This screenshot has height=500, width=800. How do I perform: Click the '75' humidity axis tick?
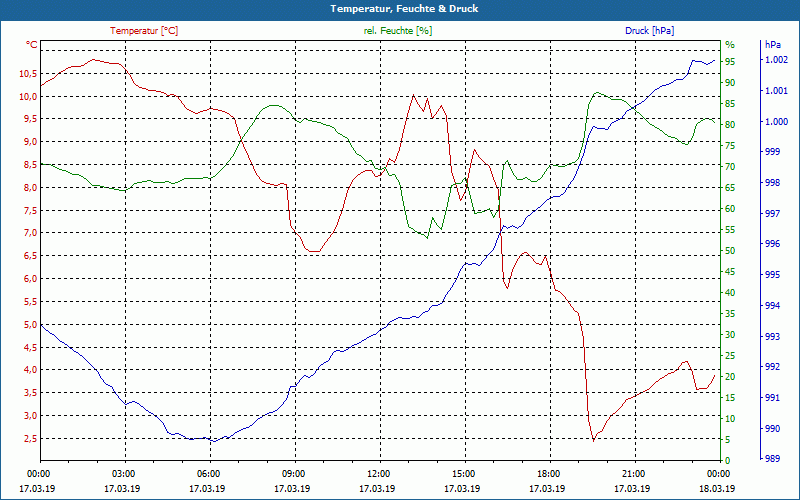click(730, 146)
